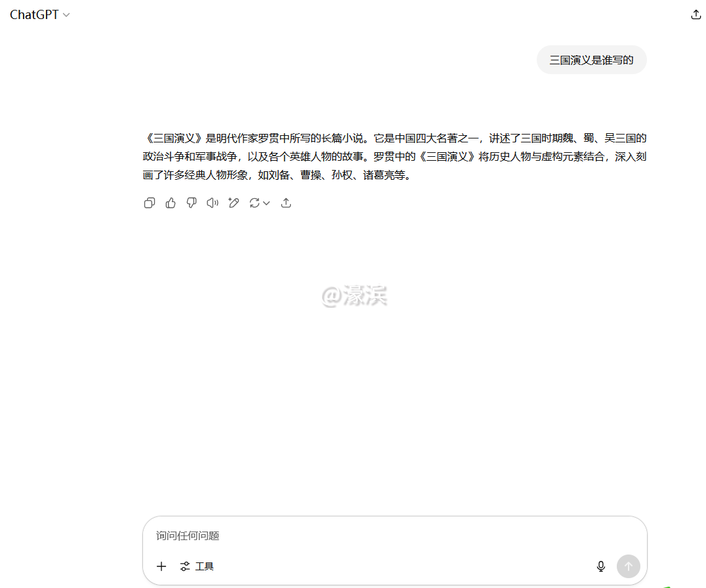
Task: Click the sliders icon next to 工具
Action: (x=186, y=566)
